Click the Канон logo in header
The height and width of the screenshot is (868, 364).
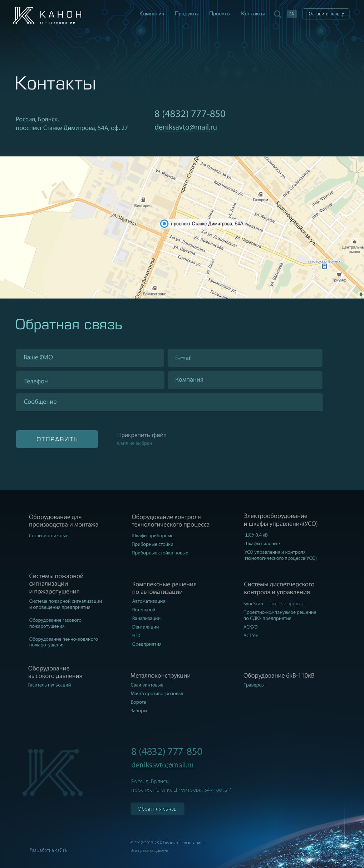pos(47,15)
